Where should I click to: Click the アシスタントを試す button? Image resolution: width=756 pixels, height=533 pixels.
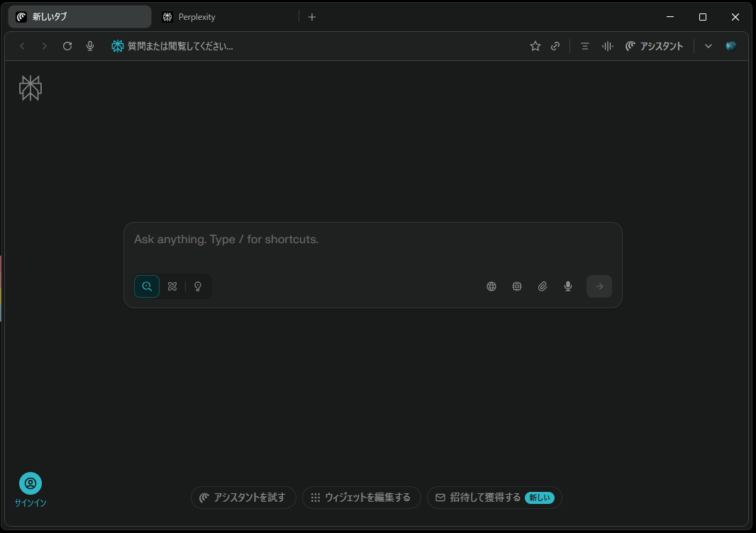243,498
